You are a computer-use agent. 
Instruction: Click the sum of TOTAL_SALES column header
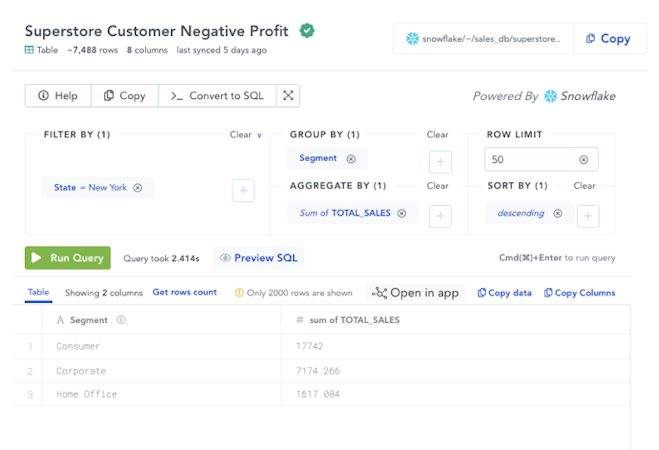coord(456,320)
